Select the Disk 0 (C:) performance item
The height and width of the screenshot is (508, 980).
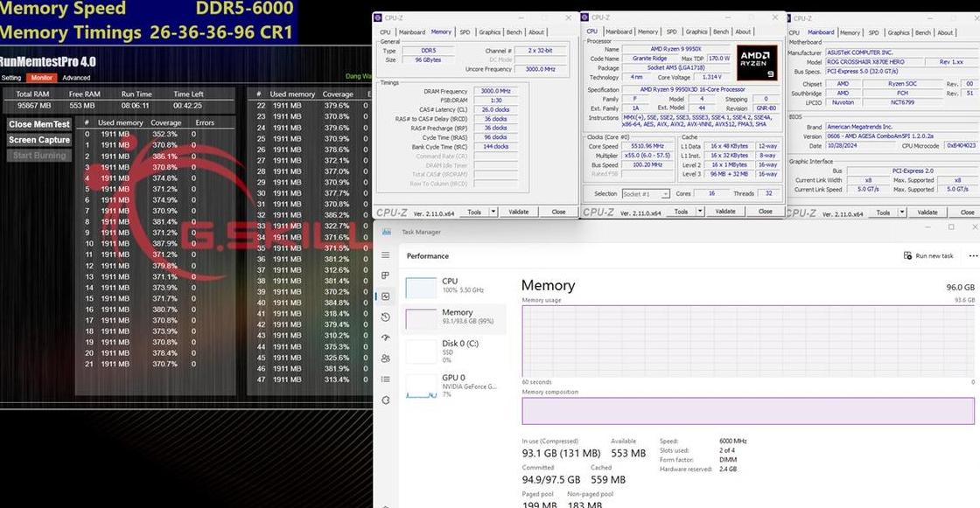point(453,351)
